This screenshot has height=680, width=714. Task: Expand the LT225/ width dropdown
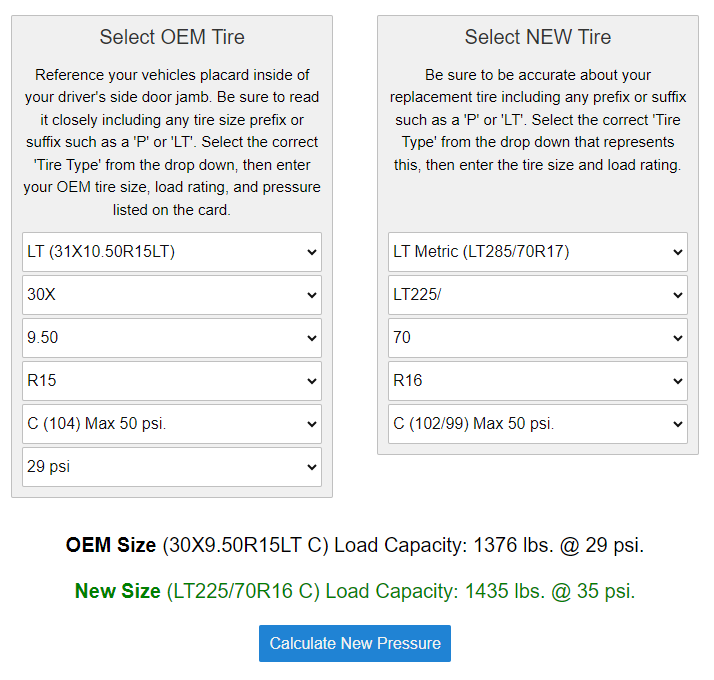pyautogui.click(x=537, y=295)
